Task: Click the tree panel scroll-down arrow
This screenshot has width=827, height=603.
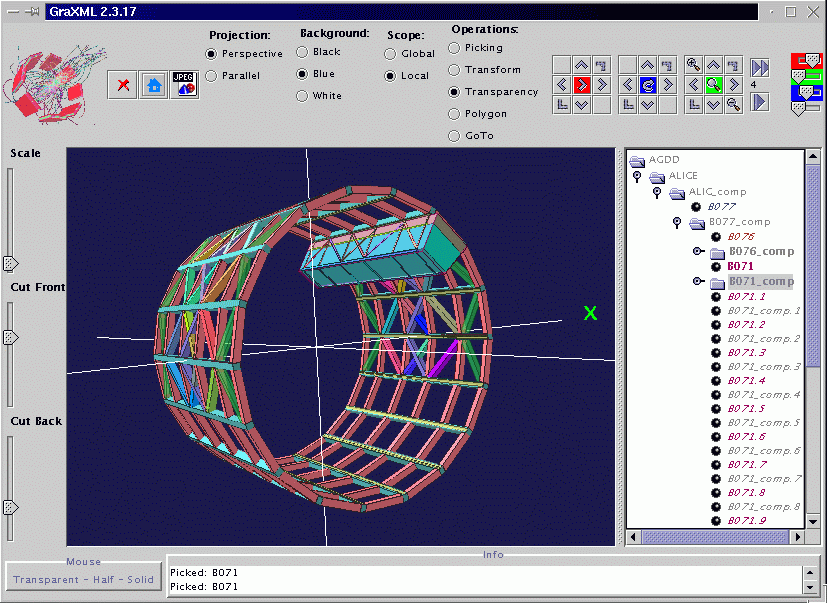Action: [813, 522]
